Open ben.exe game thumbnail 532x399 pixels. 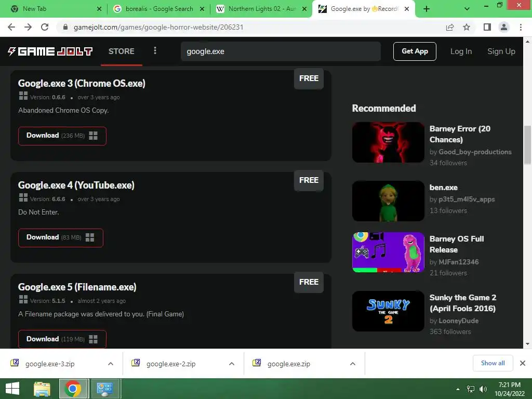coord(388,201)
